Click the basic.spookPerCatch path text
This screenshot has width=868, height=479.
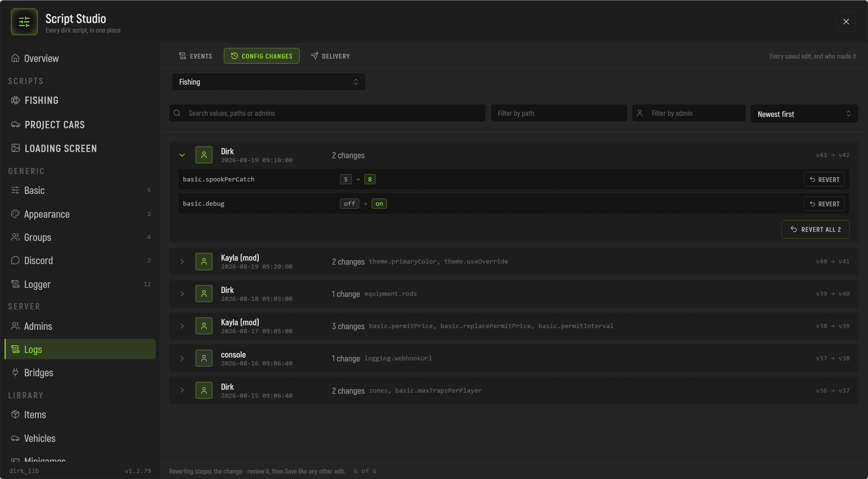point(218,179)
